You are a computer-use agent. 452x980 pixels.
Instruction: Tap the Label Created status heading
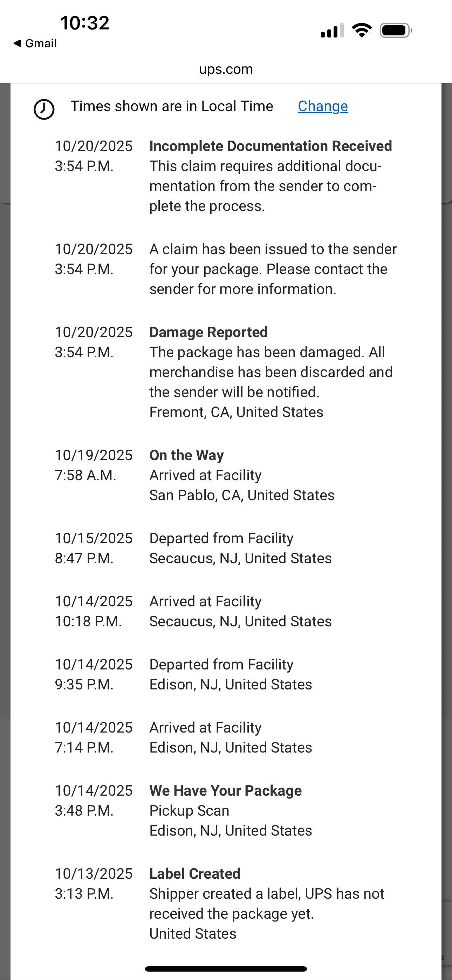coord(195,873)
